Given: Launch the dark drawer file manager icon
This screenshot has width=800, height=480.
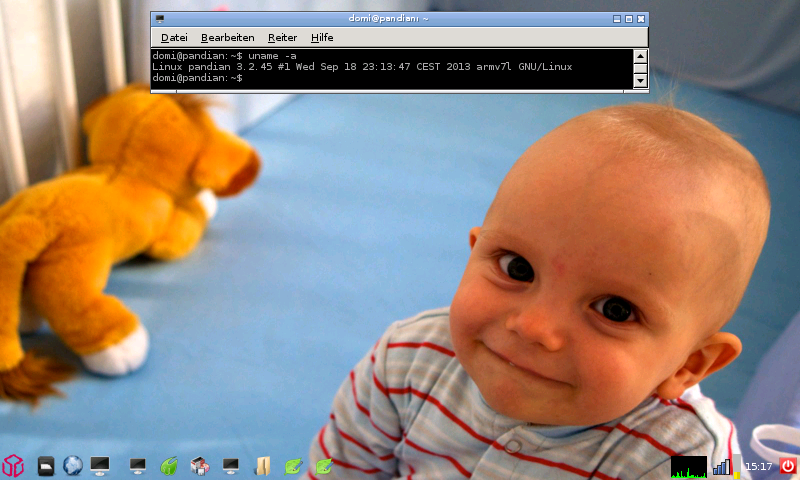Looking at the screenshot, I should click(45, 466).
